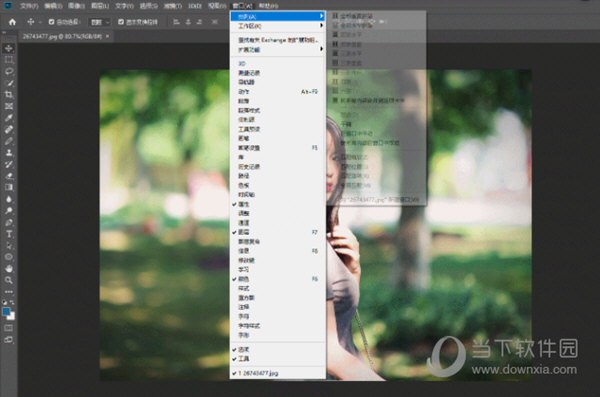Select the Spot Healing Brush tool
Image resolution: width=600 pixels, height=397 pixels.
tap(9, 129)
